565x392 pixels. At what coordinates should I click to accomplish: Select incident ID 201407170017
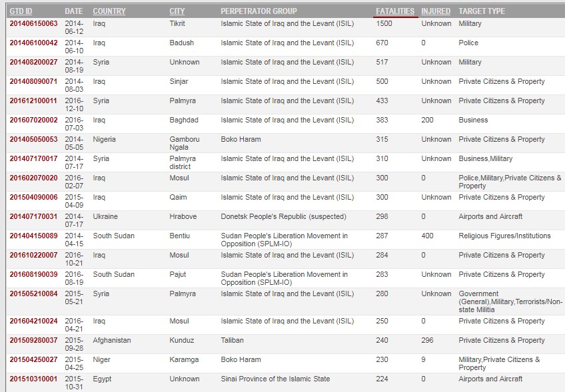33,159
